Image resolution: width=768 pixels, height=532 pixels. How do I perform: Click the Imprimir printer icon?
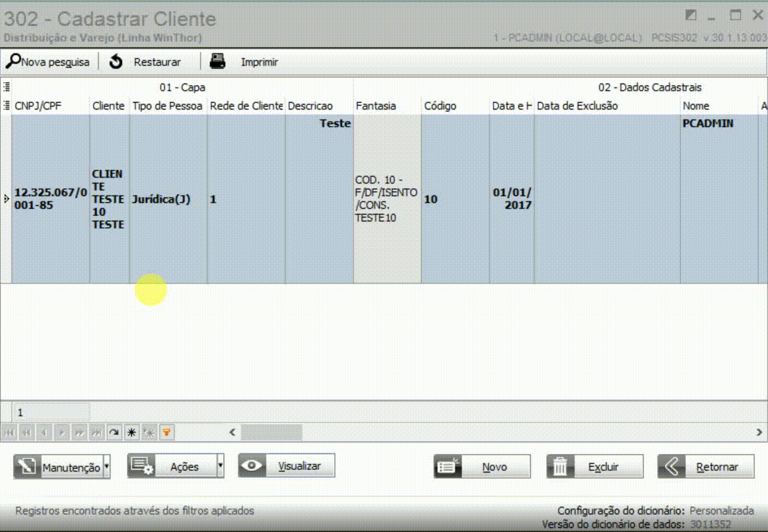click(x=217, y=61)
